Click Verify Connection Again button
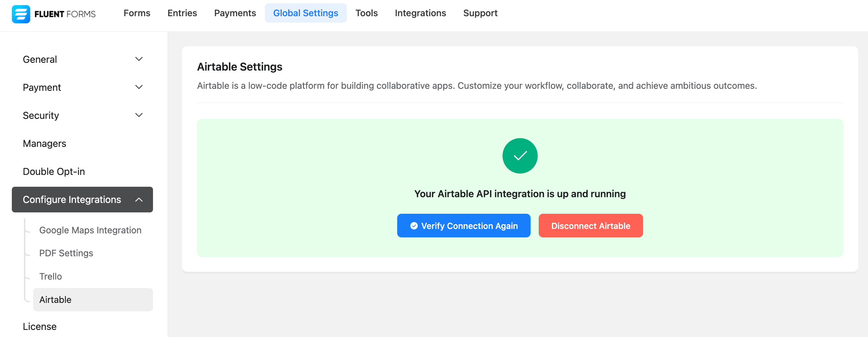 [x=463, y=226]
